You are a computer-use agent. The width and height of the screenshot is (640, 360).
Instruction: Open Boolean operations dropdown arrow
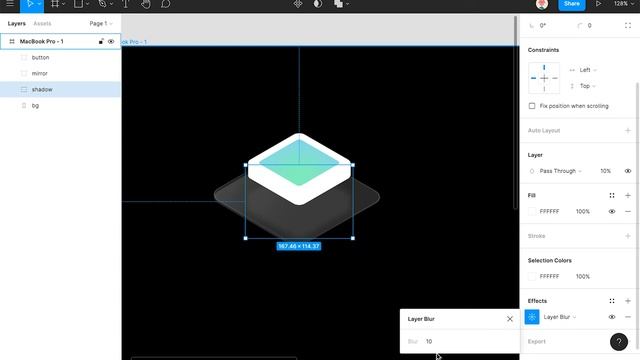[347, 4]
